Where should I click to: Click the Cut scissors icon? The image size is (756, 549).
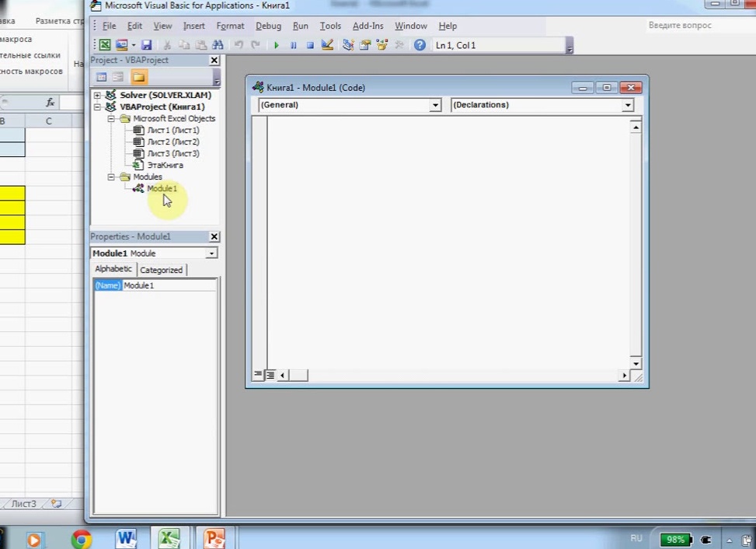[167, 45]
